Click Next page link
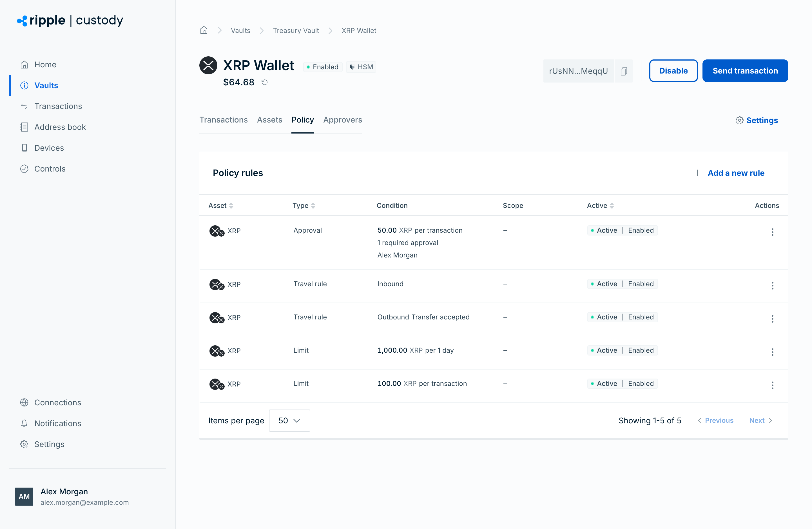The image size is (812, 529). point(760,421)
